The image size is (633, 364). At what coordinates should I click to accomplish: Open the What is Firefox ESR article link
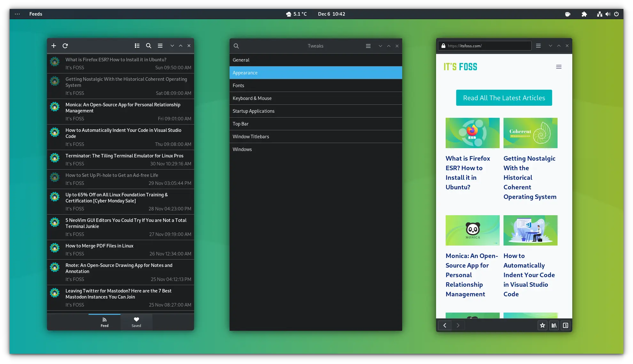pos(468,173)
